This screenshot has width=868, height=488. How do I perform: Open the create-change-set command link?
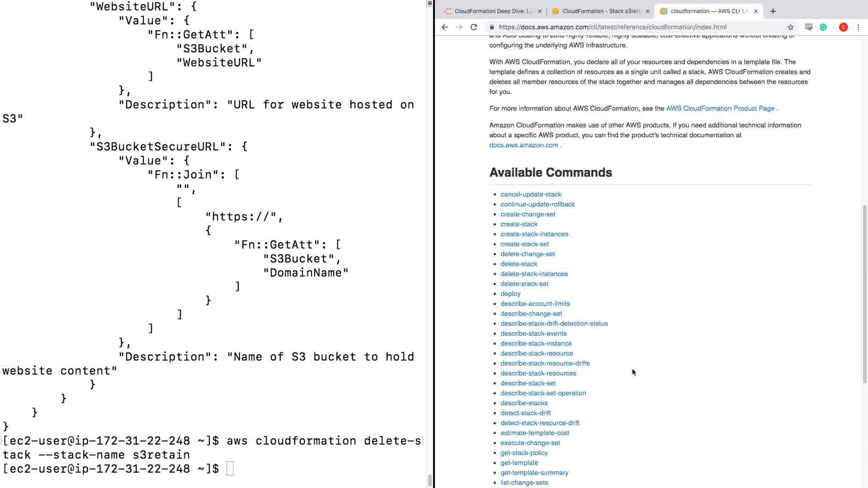pos(528,214)
